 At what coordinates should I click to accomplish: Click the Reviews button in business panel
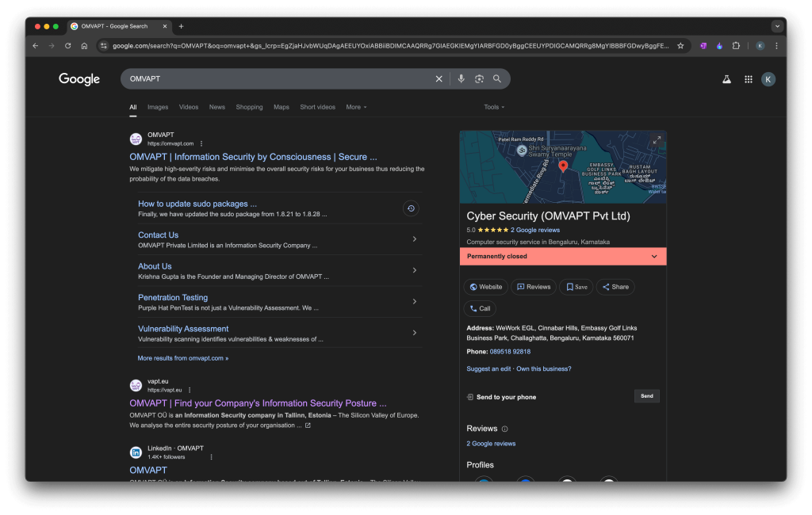click(x=534, y=288)
